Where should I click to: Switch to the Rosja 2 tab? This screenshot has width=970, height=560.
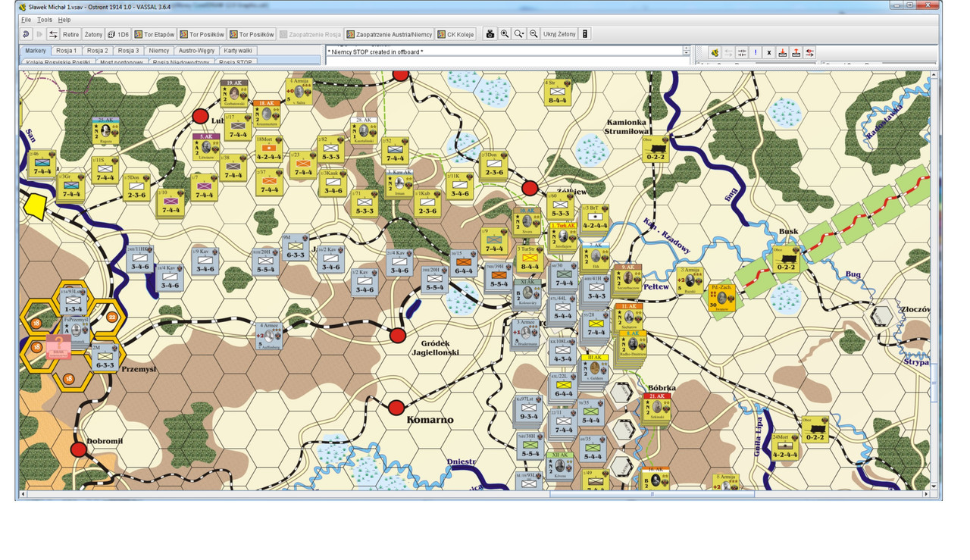tap(98, 50)
